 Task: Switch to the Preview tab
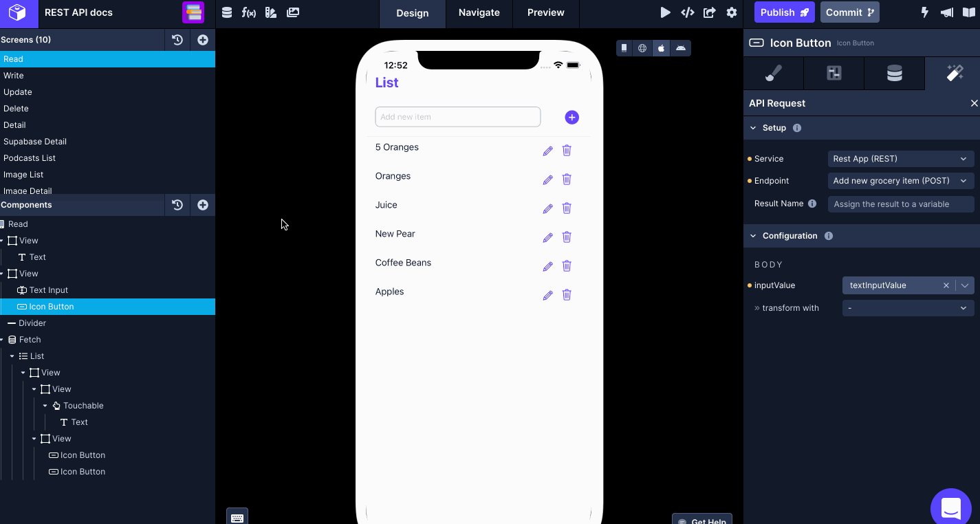tap(546, 12)
